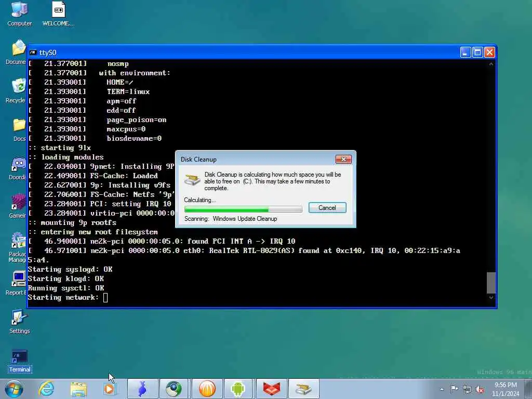The width and height of the screenshot is (532, 399).
Task: Click the ':: loading modules' line
Action: 66,157
